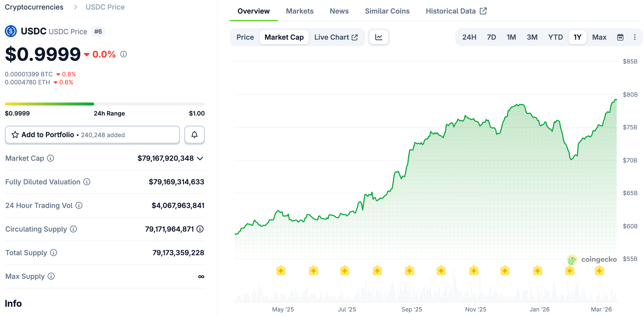Open the chart three-dot options menu

tap(635, 37)
